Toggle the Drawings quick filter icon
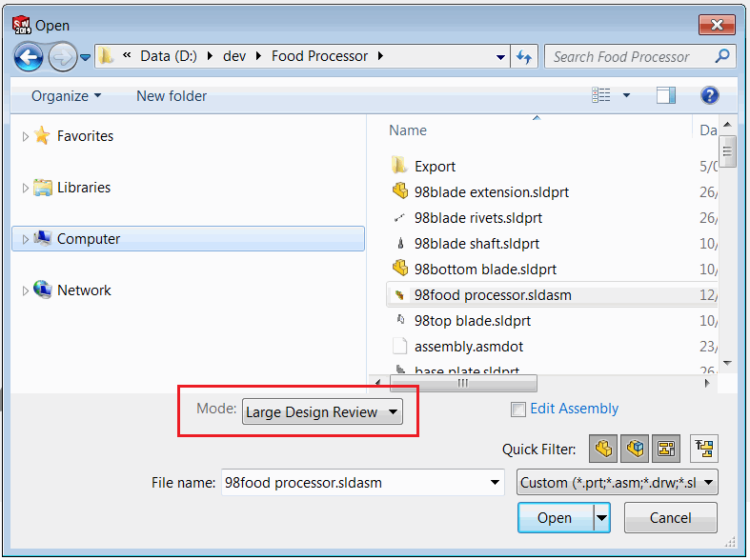 pyautogui.click(x=666, y=449)
